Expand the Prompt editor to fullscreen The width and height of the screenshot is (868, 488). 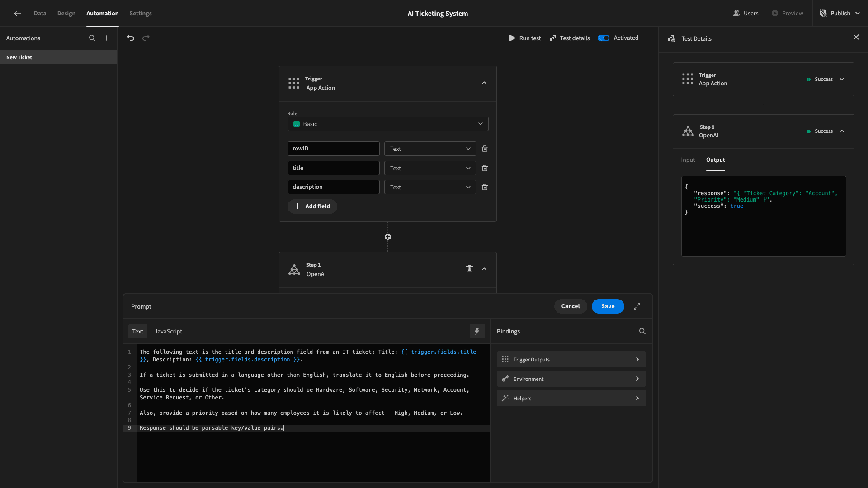(x=637, y=306)
